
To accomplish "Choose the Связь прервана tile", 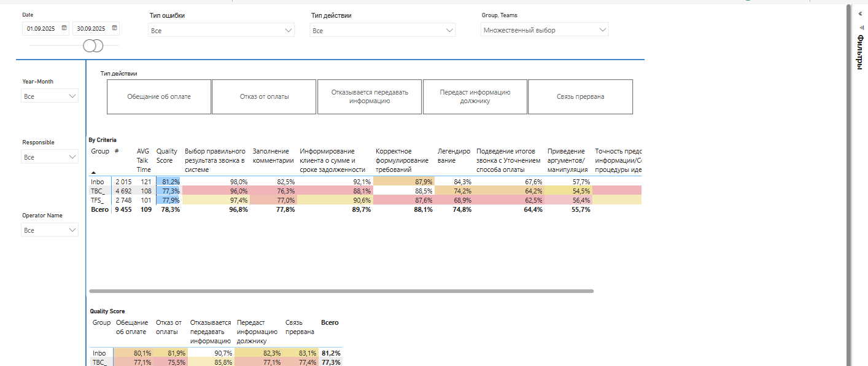I will tap(580, 96).
